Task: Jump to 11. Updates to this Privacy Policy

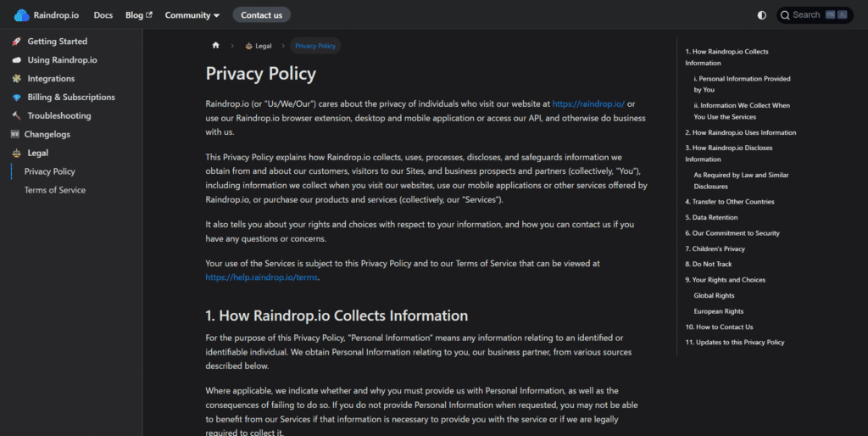Action: tap(735, 343)
